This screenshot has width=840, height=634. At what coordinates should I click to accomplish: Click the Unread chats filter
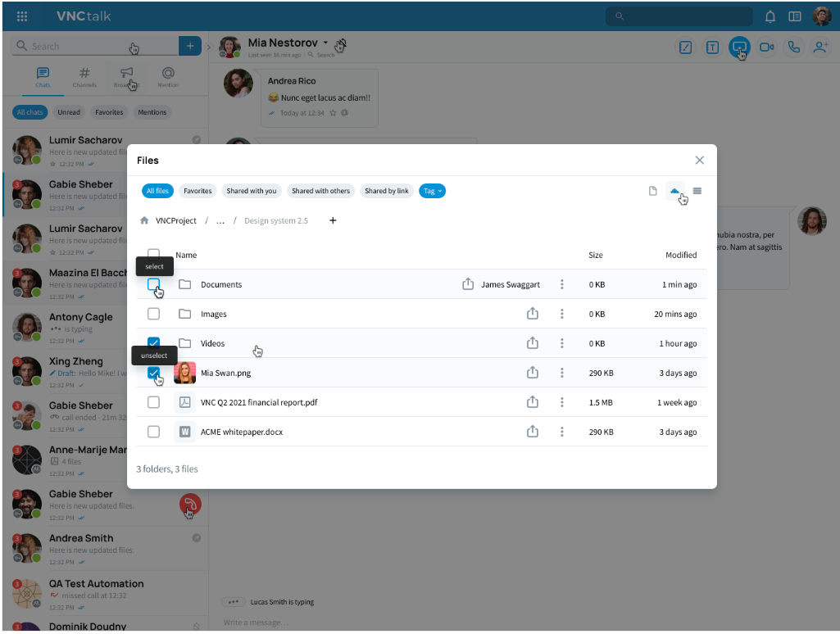click(x=69, y=112)
